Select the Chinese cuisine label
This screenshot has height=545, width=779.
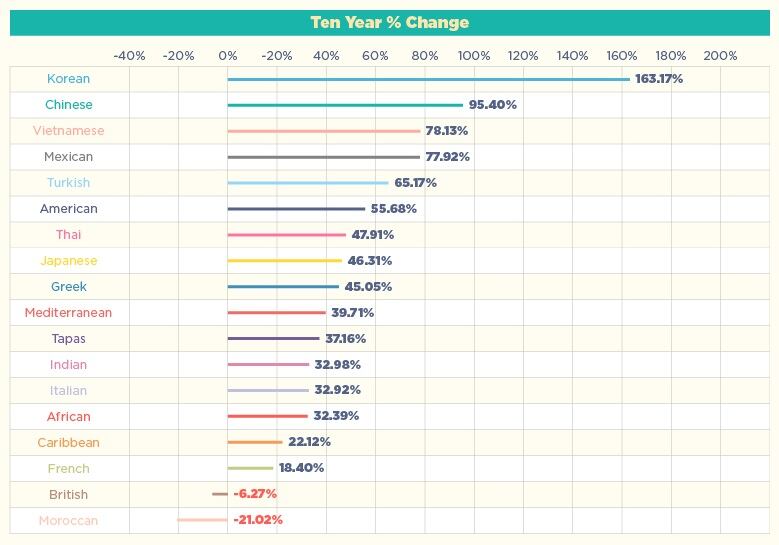(69, 105)
